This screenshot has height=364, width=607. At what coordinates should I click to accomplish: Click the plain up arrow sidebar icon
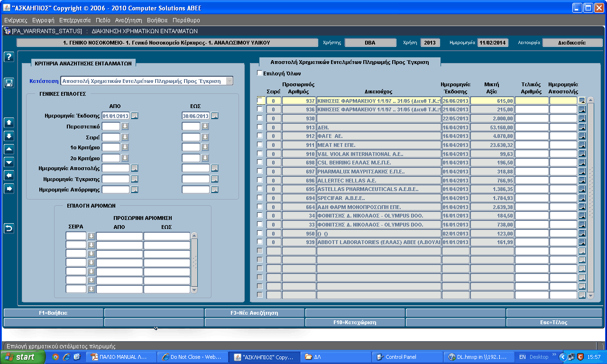pyautogui.click(x=9, y=149)
